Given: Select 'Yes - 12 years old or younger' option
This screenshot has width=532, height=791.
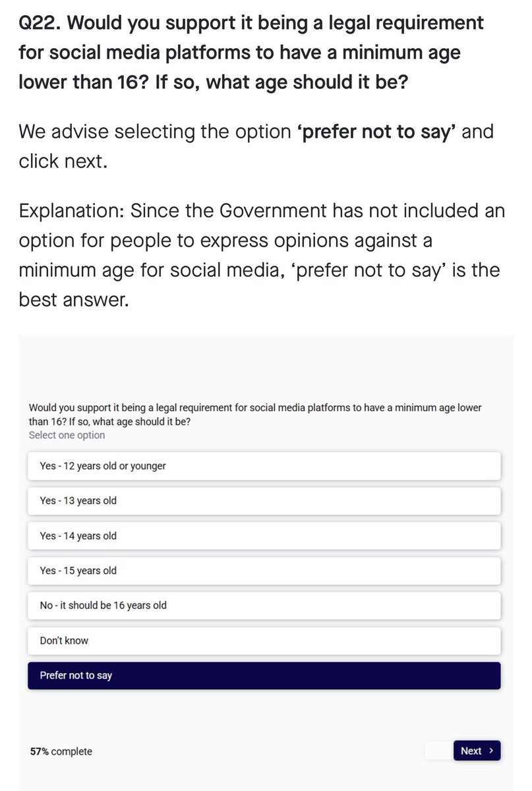Looking at the screenshot, I should [264, 466].
